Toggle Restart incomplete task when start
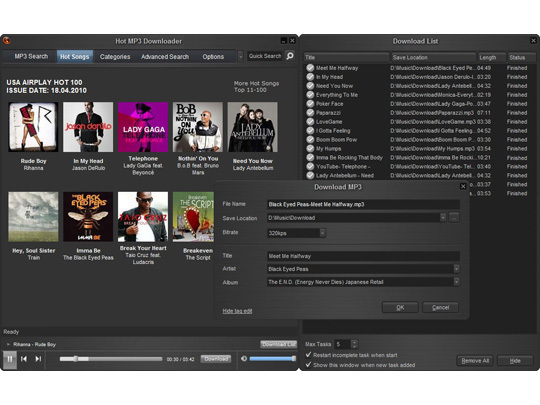 309,354
